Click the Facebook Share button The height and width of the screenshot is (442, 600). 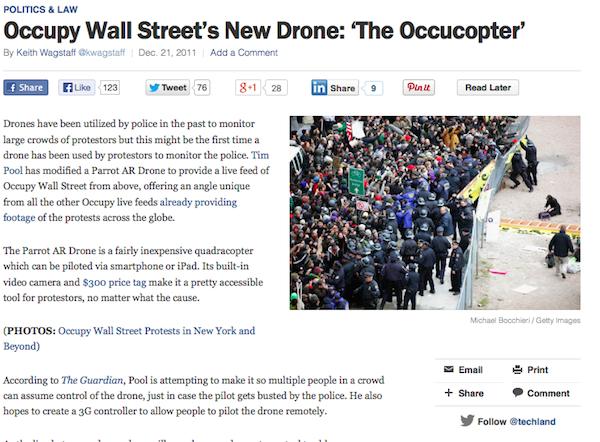(26, 88)
